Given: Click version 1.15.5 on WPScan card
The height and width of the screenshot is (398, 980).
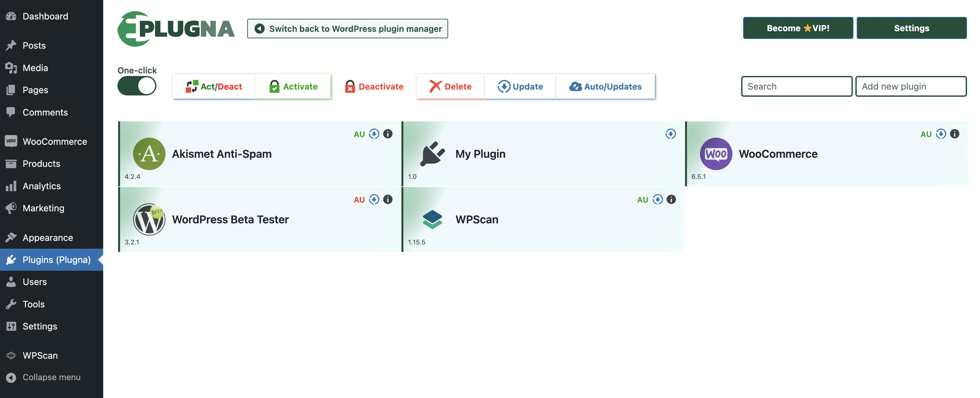Looking at the screenshot, I should (417, 242).
